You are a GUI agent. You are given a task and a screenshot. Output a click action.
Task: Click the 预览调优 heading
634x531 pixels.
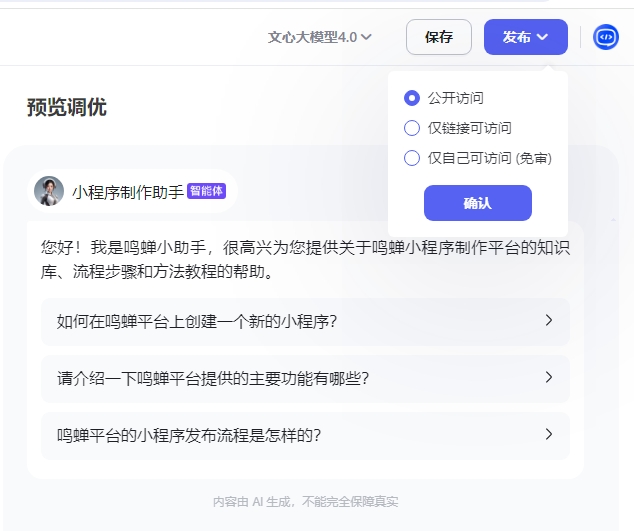click(67, 108)
